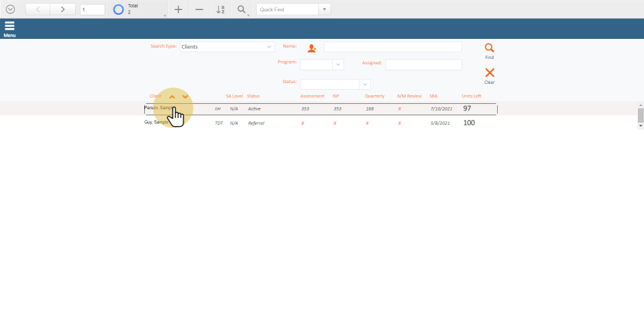The image size is (644, 315).
Task: Expand the Program dropdown
Action: click(x=338, y=65)
